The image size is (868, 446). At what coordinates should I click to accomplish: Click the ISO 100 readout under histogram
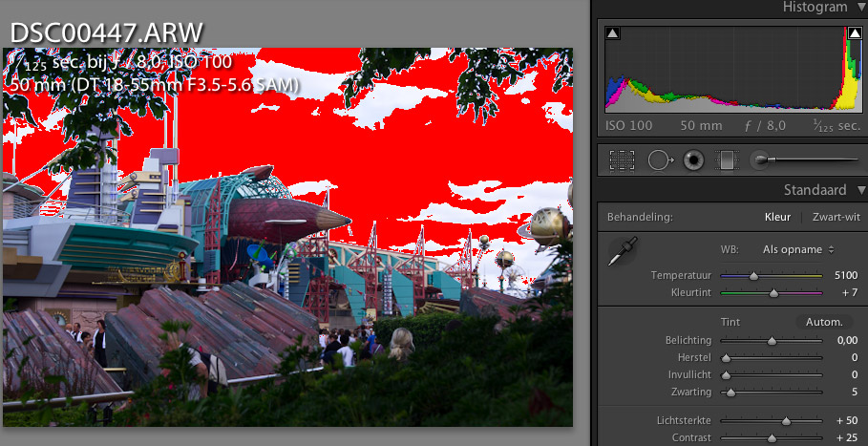pyautogui.click(x=629, y=126)
